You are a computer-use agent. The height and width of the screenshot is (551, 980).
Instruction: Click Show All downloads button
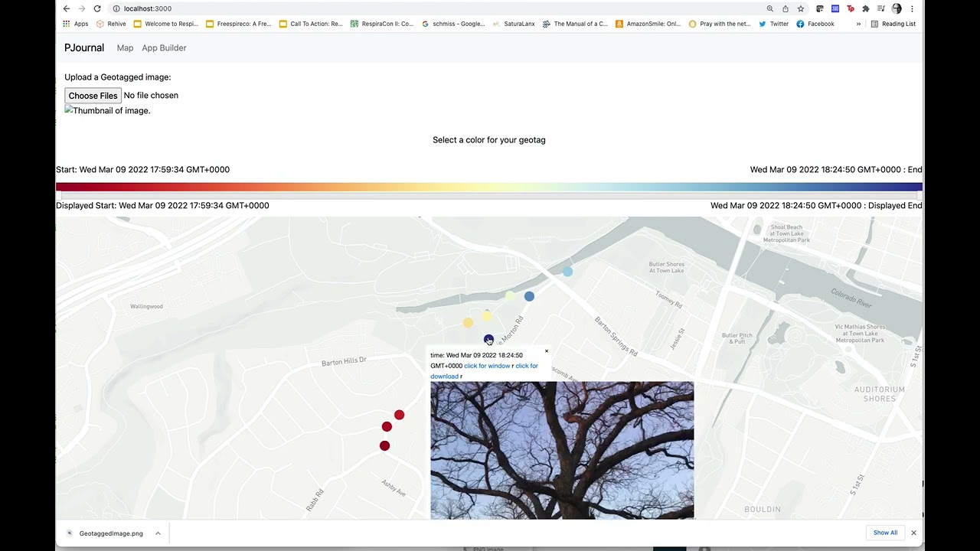coord(885,533)
